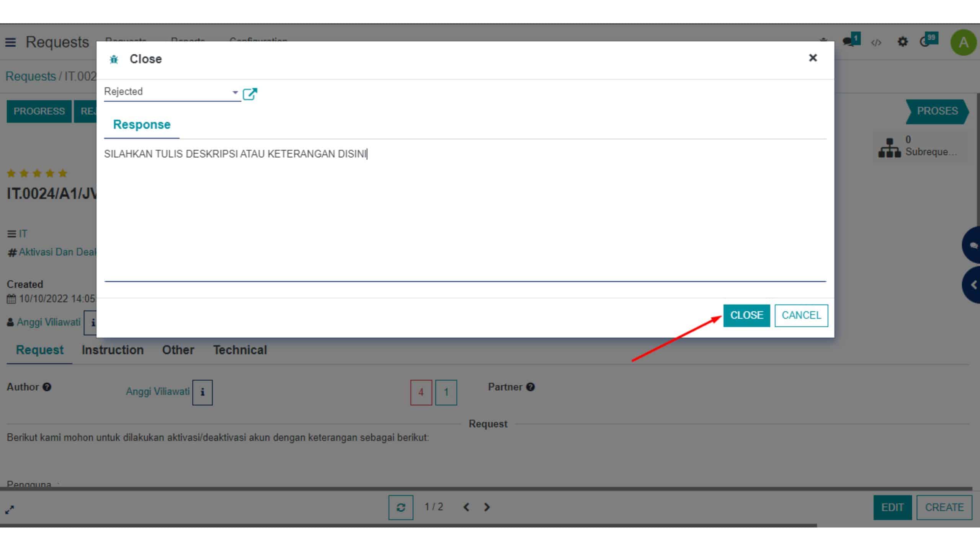Open Anggi Viliawati link under Created

tap(49, 322)
